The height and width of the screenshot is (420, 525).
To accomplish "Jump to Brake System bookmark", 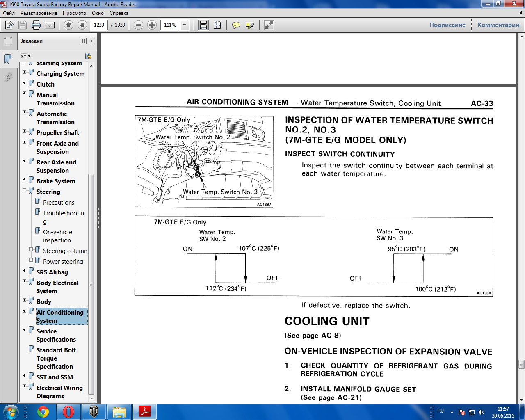I will click(56, 181).
